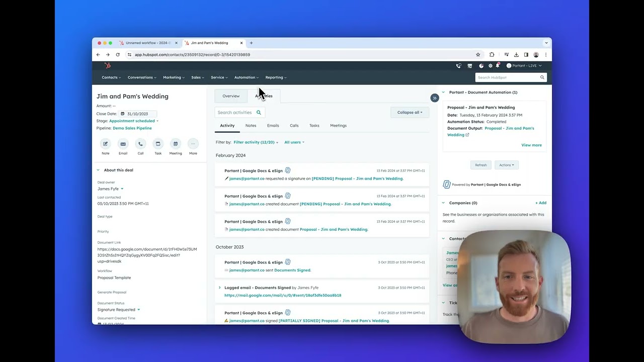Add a company with + Add
This screenshot has width=644, height=362.
pos(541,203)
